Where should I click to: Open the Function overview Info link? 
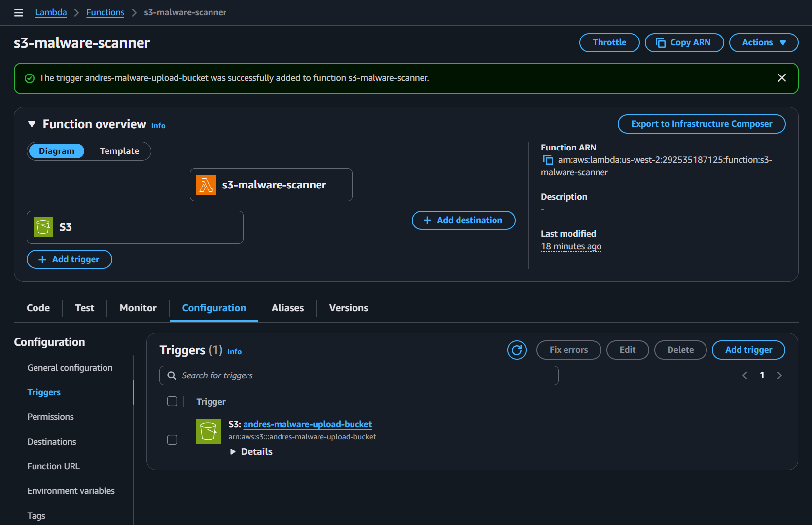(158, 126)
